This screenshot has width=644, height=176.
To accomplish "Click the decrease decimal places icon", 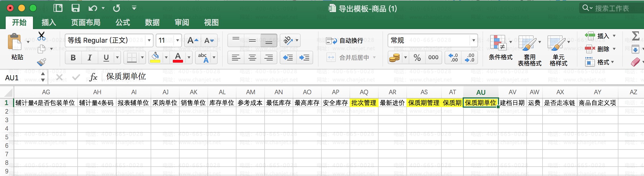I will [x=469, y=58].
